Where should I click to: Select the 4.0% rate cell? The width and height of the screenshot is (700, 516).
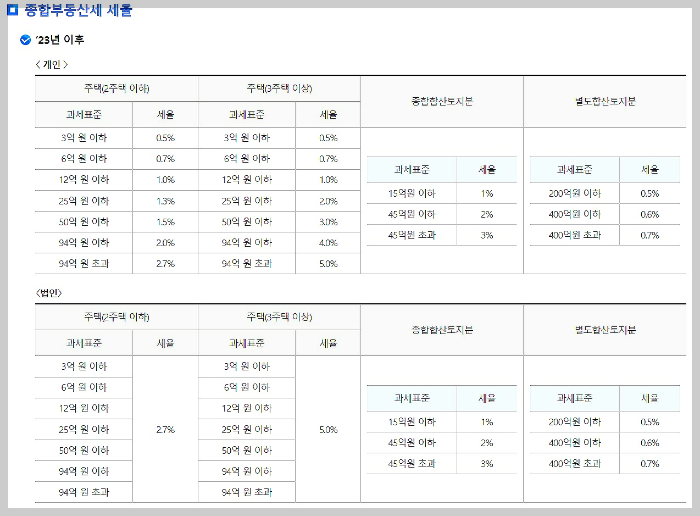pos(328,243)
